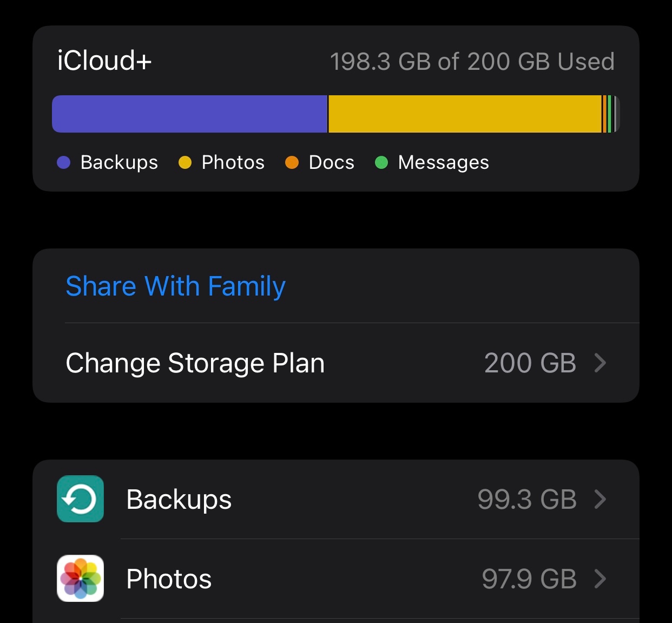The image size is (672, 623).
Task: Click the yellow Photos legend dot
Action: (x=185, y=162)
